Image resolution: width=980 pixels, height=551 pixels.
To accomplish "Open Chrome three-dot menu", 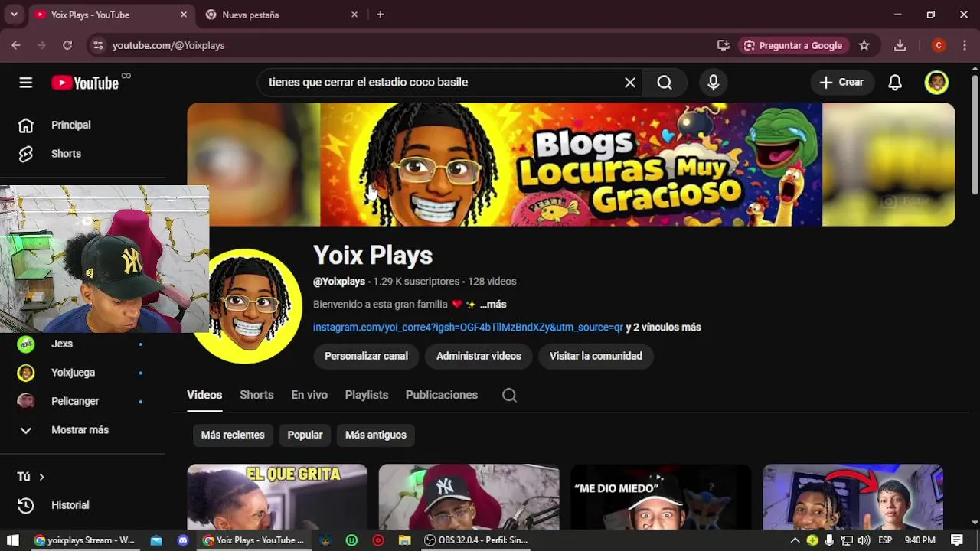I will click(x=965, y=45).
